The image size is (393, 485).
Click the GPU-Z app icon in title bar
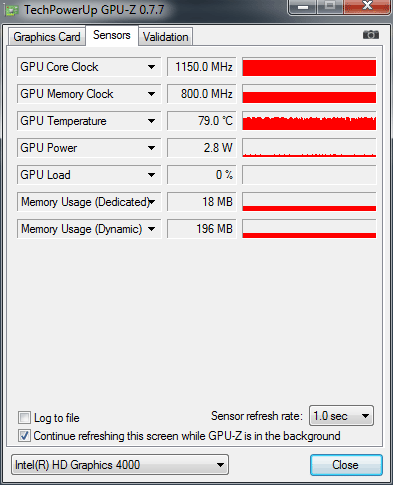(x=11, y=10)
